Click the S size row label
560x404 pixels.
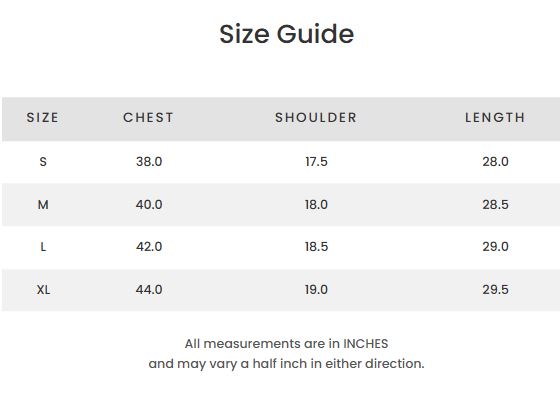pos(43,161)
